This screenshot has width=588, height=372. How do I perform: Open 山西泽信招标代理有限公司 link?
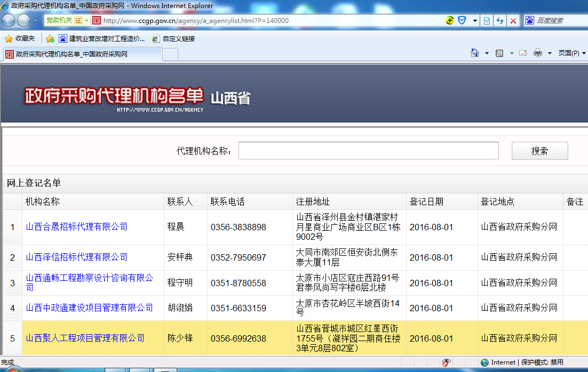pos(76,257)
